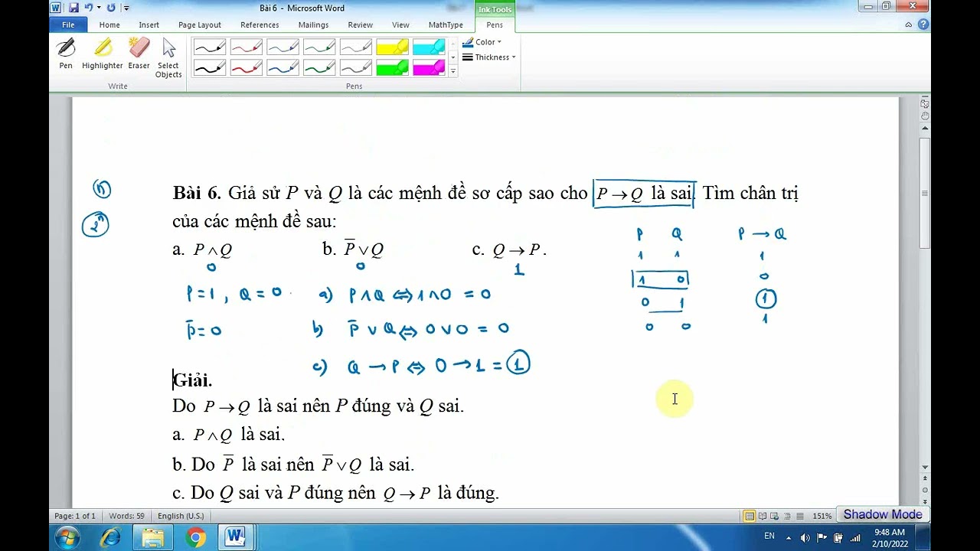Switch to Print Layout view
Image resolution: width=980 pixels, height=551 pixels.
click(x=750, y=516)
